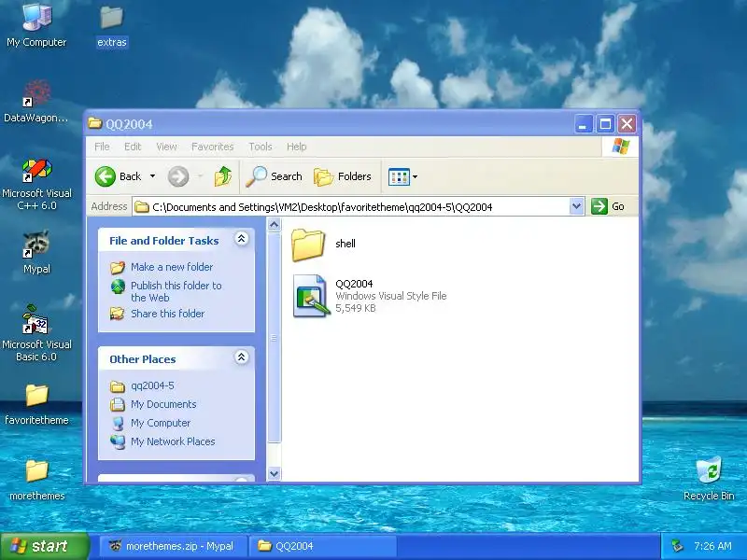Open the Search magnifier tool
Screen dimensions: 747x560
[x=274, y=176]
